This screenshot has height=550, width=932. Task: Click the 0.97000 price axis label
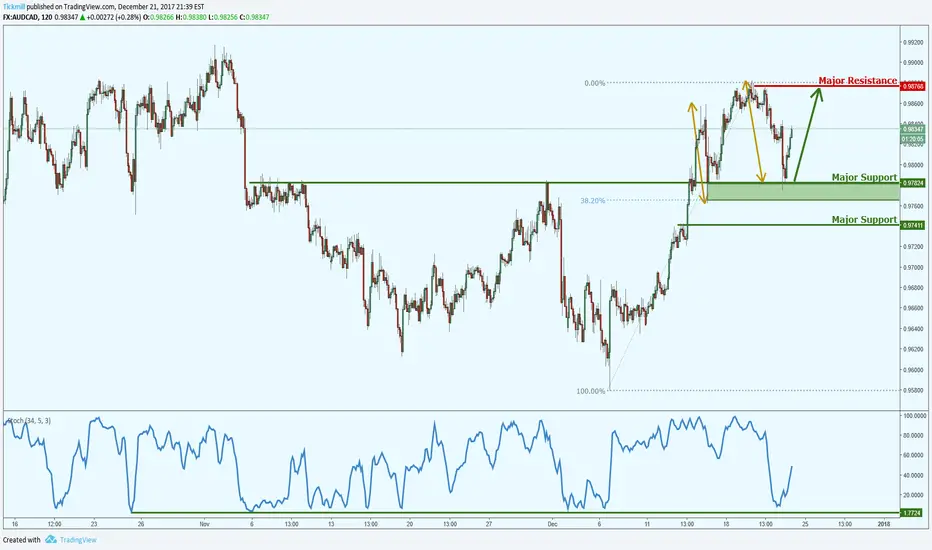(x=913, y=268)
